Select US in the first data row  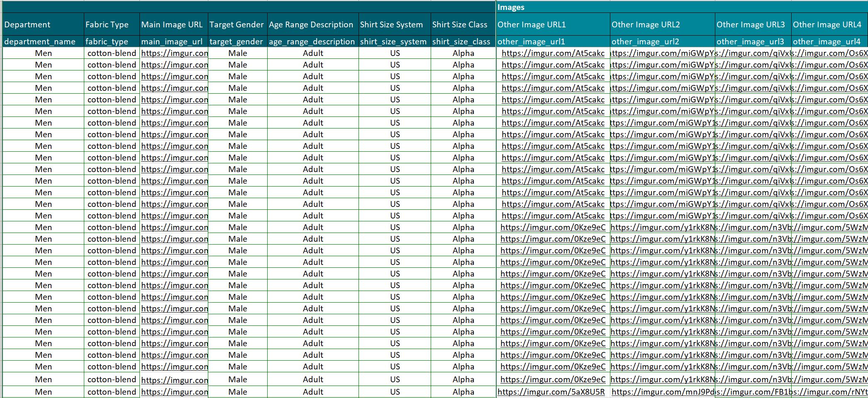[395, 53]
